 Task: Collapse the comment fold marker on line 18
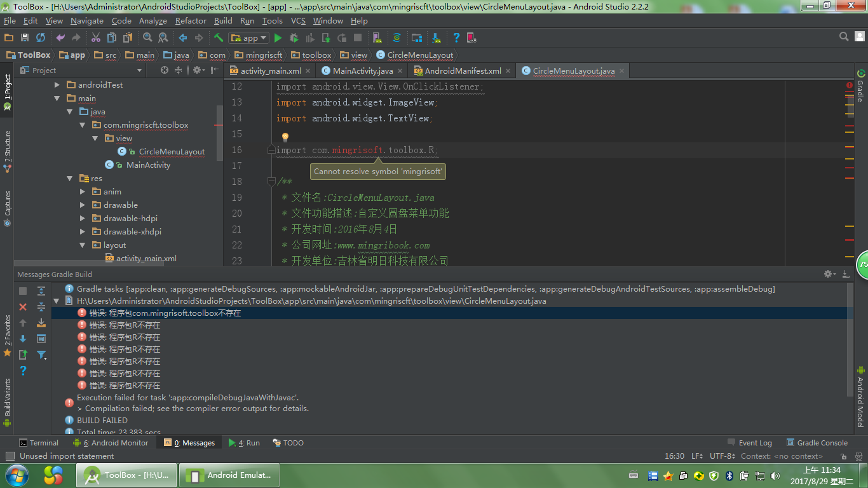point(272,182)
